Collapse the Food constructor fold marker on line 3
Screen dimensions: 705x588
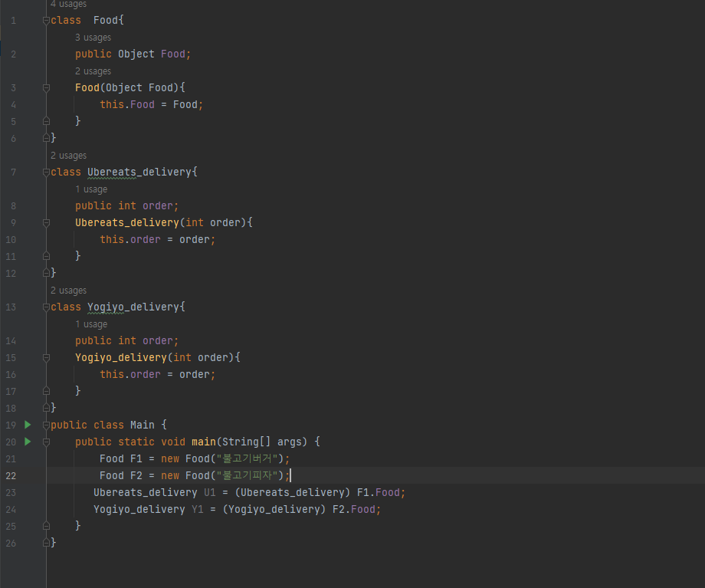[x=46, y=87]
